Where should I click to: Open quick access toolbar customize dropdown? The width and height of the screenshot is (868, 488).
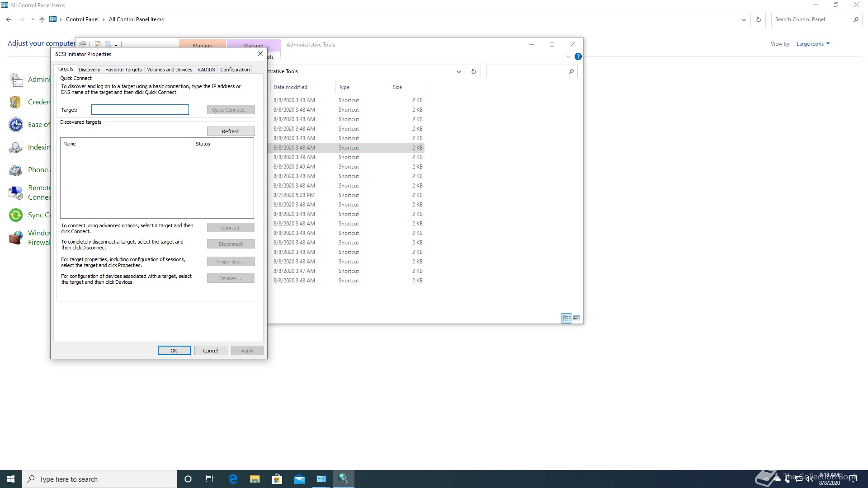[x=116, y=45]
